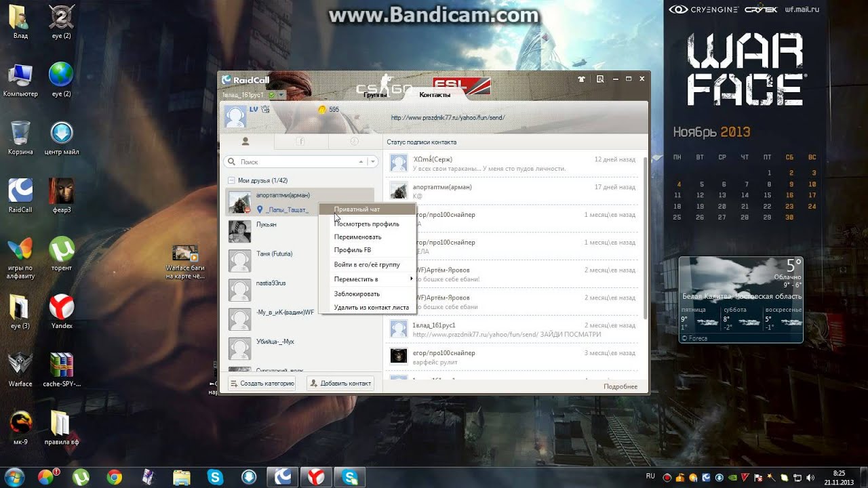Open the Подробнее link

tap(620, 387)
